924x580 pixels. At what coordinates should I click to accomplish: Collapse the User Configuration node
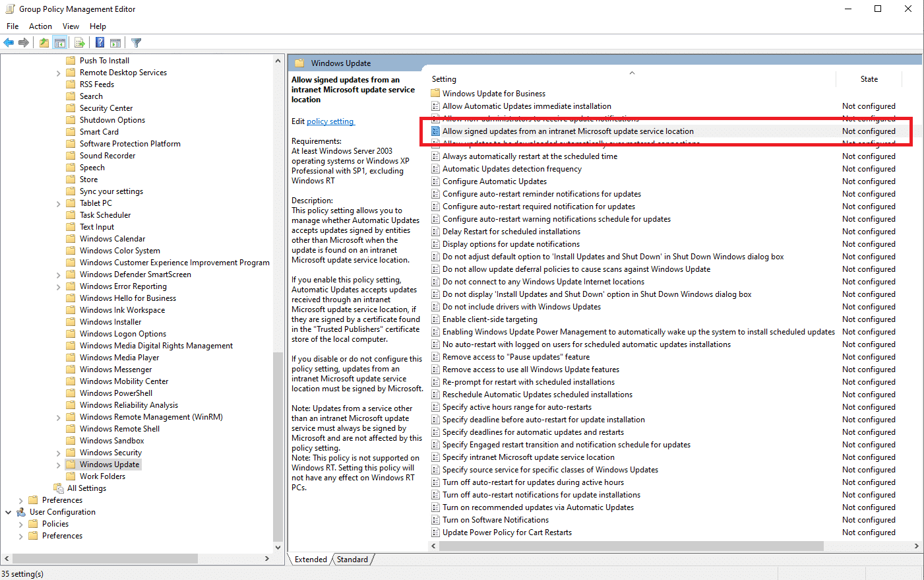9,512
